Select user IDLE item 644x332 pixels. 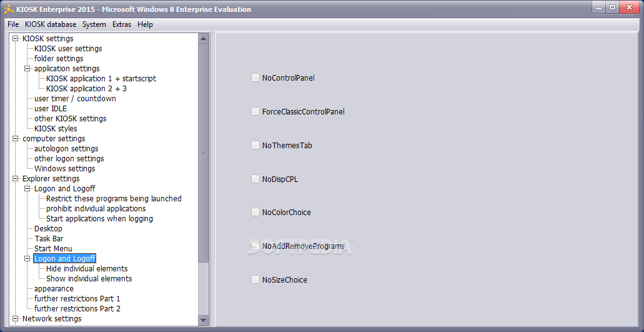tap(51, 108)
